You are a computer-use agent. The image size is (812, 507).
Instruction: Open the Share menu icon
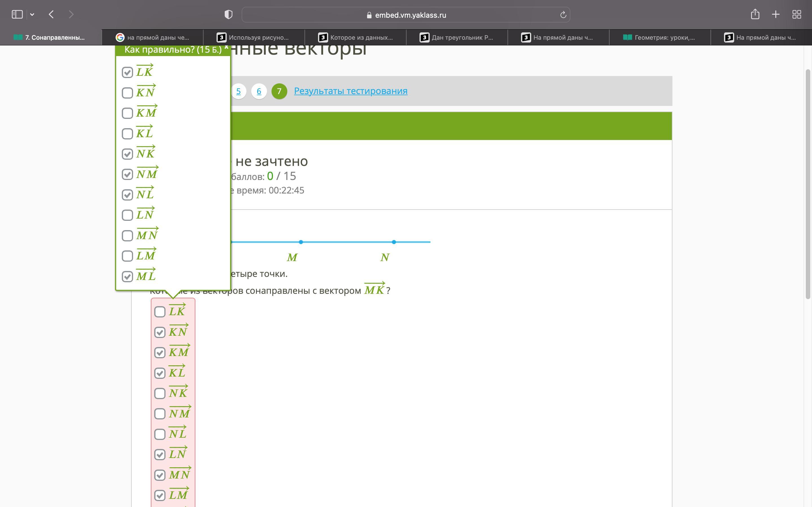pyautogui.click(x=755, y=14)
